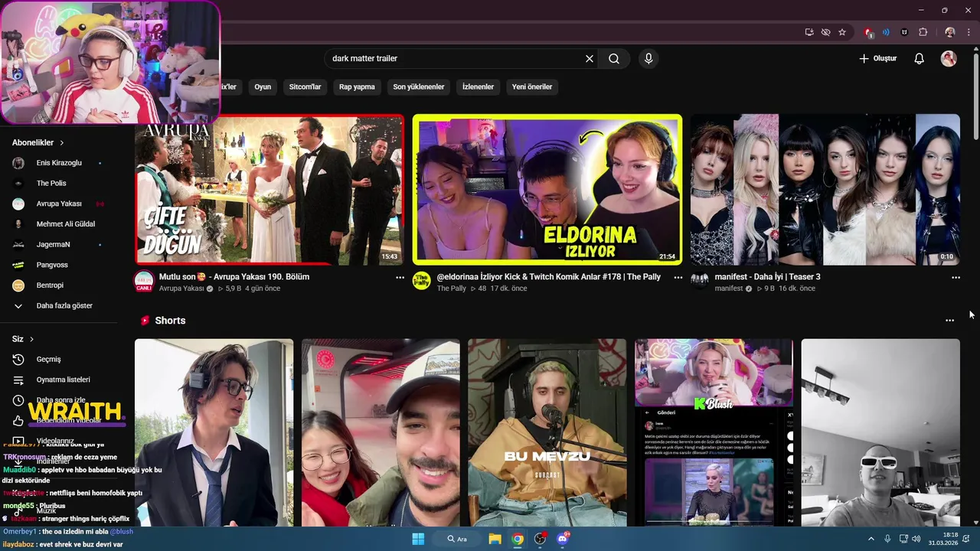Open Discord from the taskbar
Viewport: 980px width, 551px height.
point(563,539)
